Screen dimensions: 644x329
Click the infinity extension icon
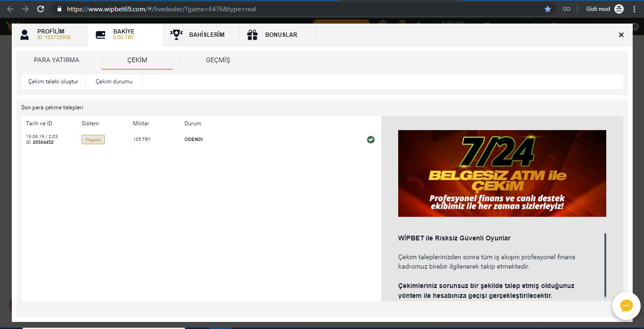coord(567,9)
